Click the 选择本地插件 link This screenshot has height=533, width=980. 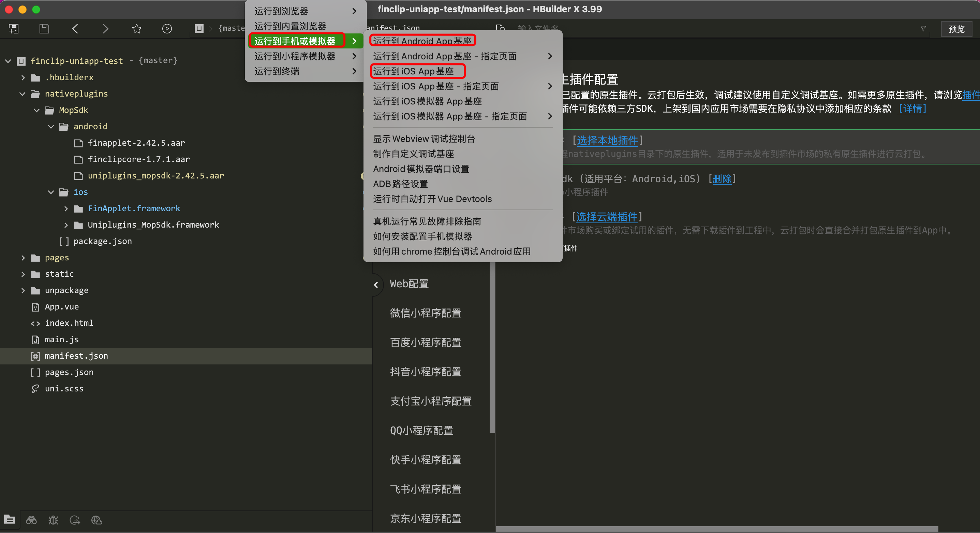coord(607,141)
